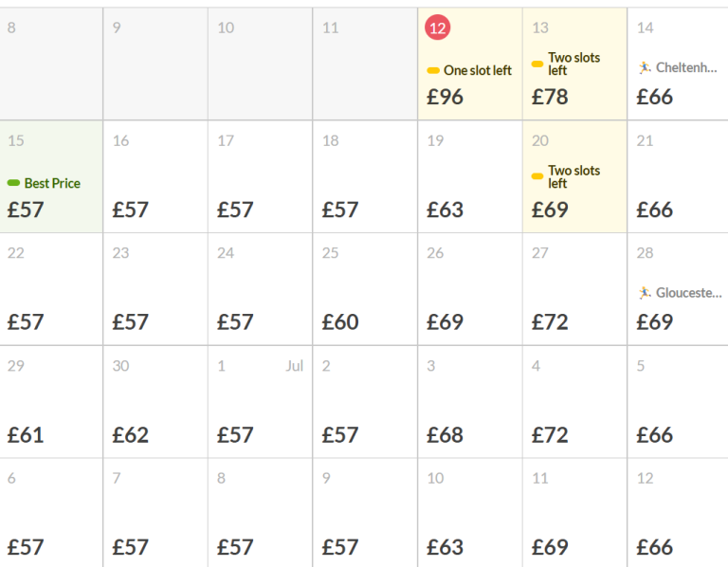Select today's date circle marked 12
The image size is (728, 567).
[437, 27]
